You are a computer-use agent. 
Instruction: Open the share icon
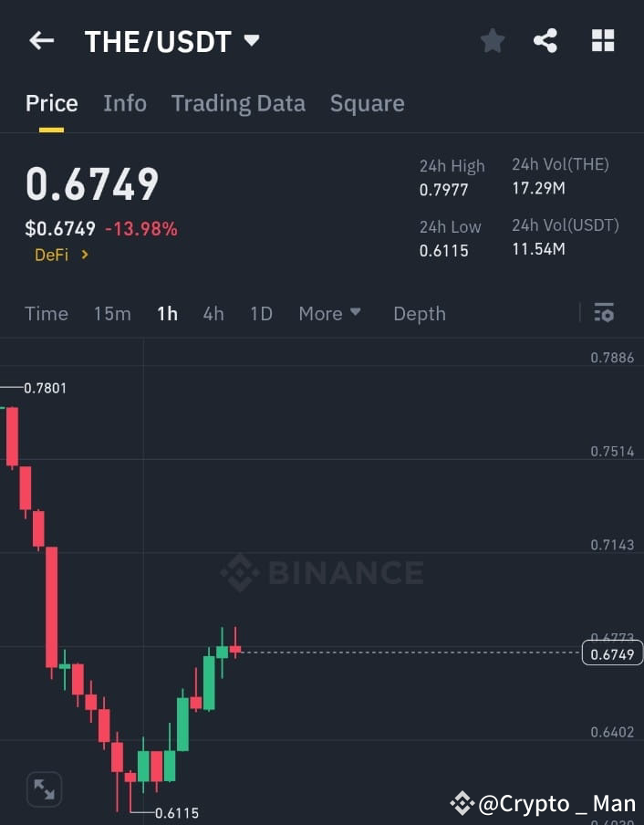(x=545, y=40)
